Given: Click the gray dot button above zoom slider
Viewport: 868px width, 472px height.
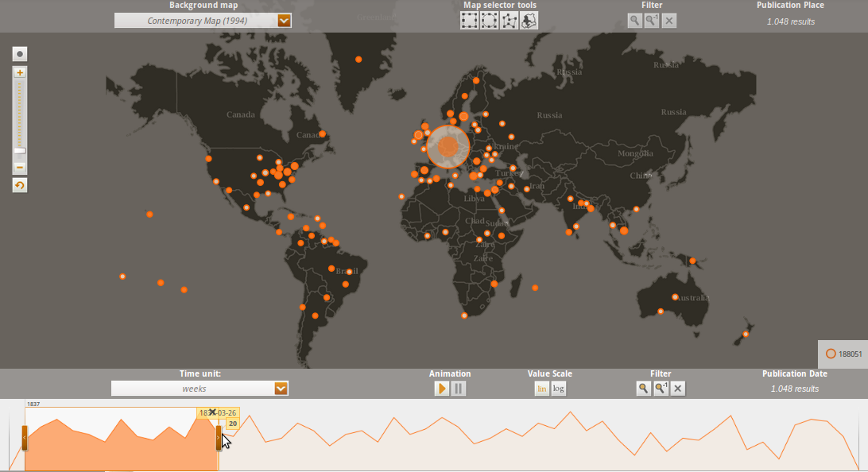Looking at the screenshot, I should tap(20, 54).
